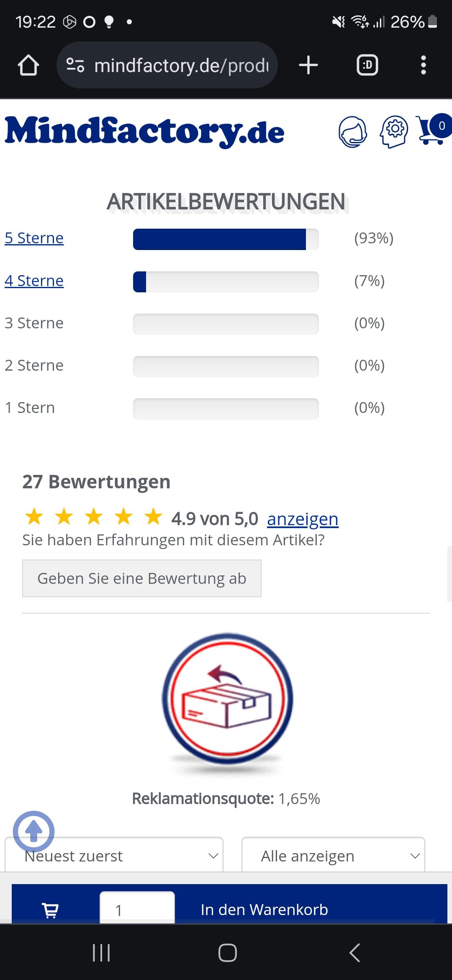Screen dimensions: 452x980
Task: Open the 'Alle anzeigen' filter dropdown
Action: point(333,856)
